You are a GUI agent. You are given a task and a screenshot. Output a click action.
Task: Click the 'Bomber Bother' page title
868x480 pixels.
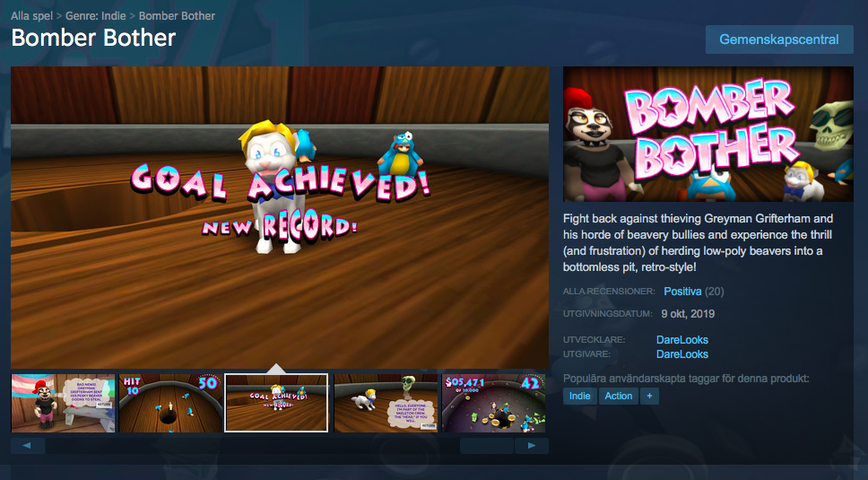point(93,39)
